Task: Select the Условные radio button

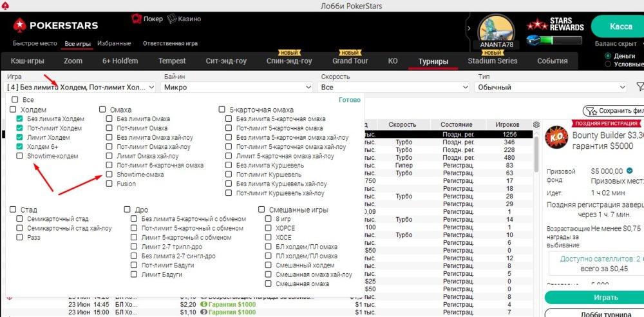Action: [x=608, y=64]
